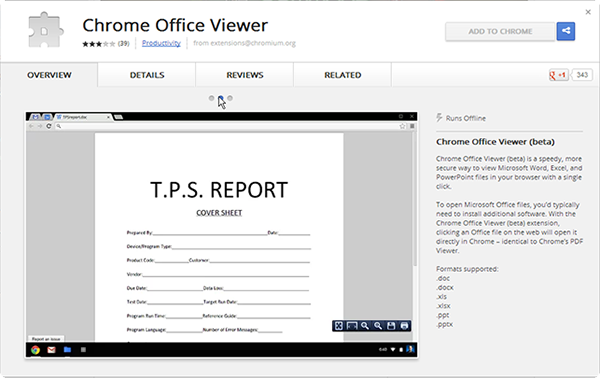
Task: Click the puzzle piece extension icon
Action: (45, 30)
